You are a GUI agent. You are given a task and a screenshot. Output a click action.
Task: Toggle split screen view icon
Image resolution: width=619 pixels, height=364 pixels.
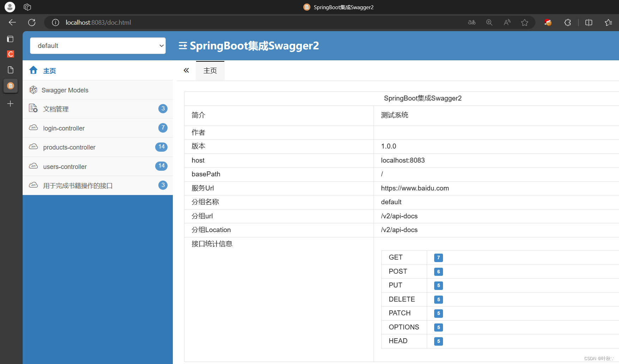point(589,23)
